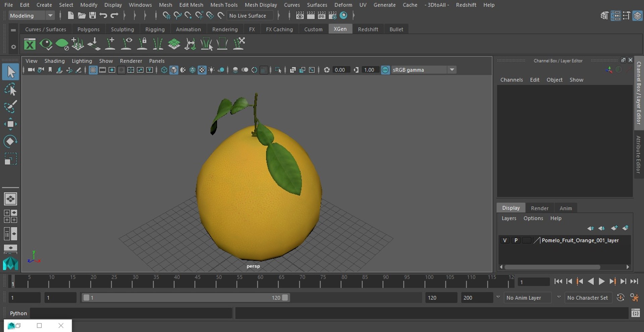This screenshot has width=644, height=332.
Task: Open the XGen window shelf icon
Action: point(30,44)
